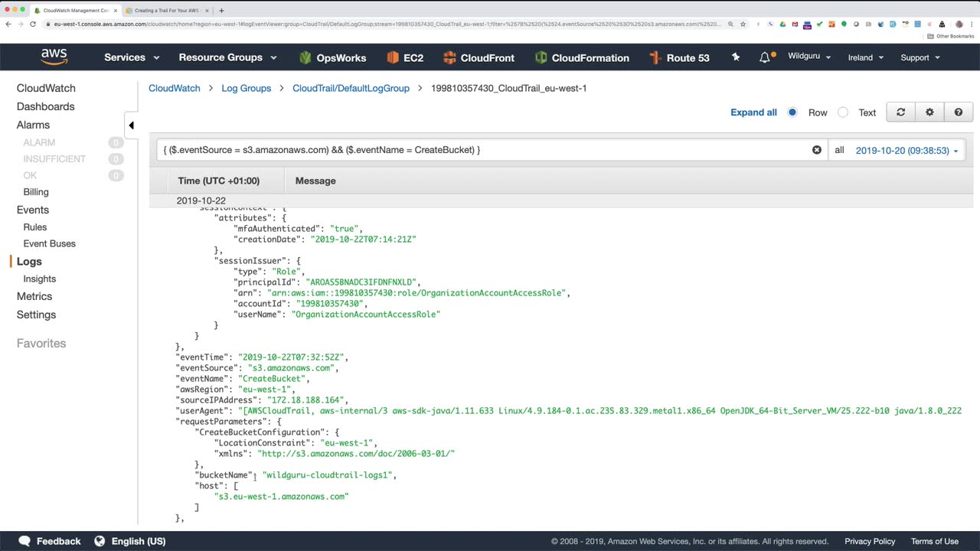Screen dimensions: 980x551
Task: Click the EC2 shortcut icon
Action: 393,57
